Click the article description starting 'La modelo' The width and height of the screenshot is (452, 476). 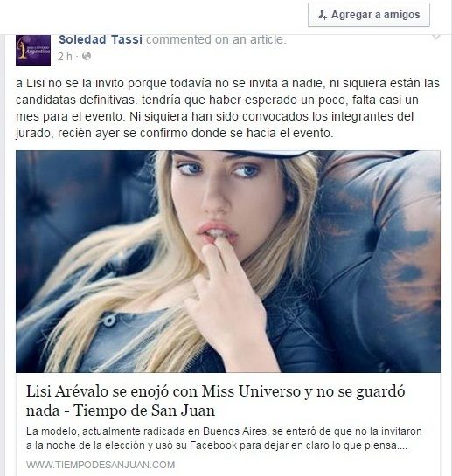pyautogui.click(x=224, y=438)
